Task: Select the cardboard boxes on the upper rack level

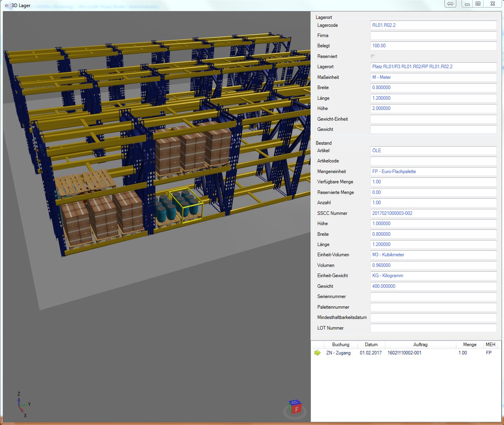Action: point(192,151)
